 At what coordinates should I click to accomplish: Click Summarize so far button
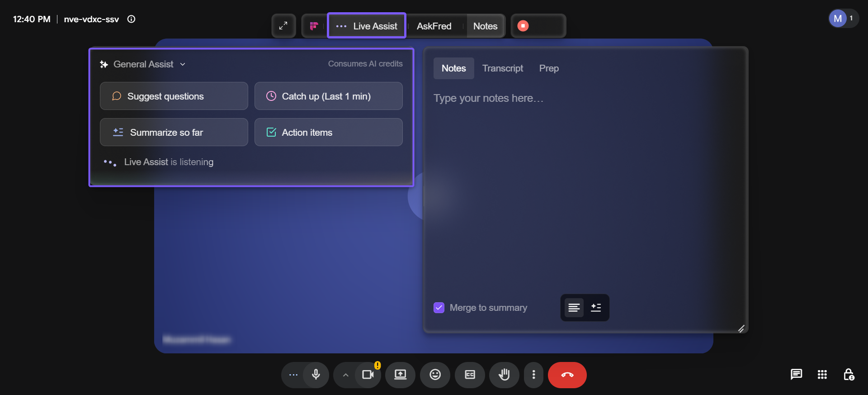[x=174, y=132]
